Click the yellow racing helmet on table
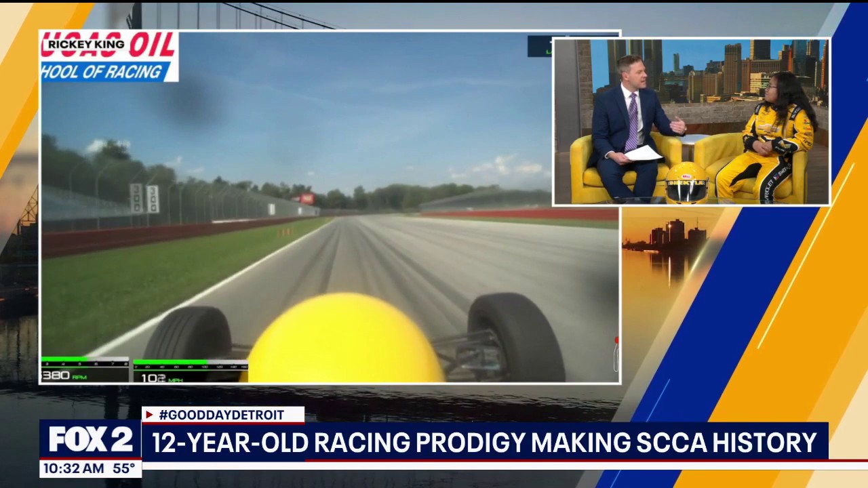Viewport: 868px width, 488px height. coord(686,182)
